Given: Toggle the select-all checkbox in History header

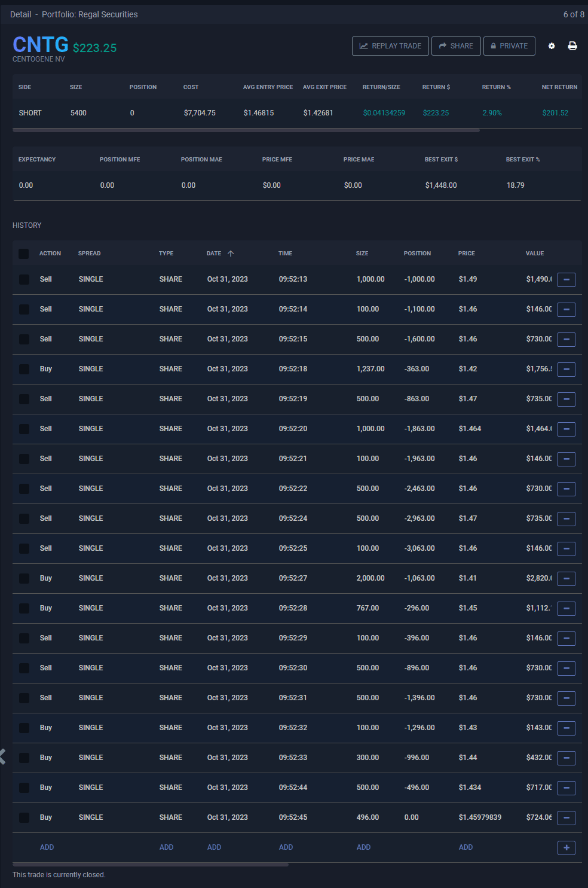Looking at the screenshot, I should click(x=24, y=254).
